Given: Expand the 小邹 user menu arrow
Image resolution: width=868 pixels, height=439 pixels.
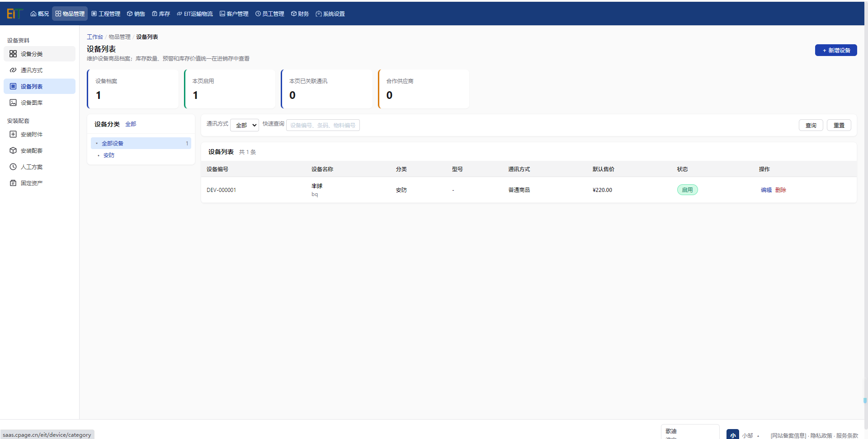Looking at the screenshot, I should [758, 436].
